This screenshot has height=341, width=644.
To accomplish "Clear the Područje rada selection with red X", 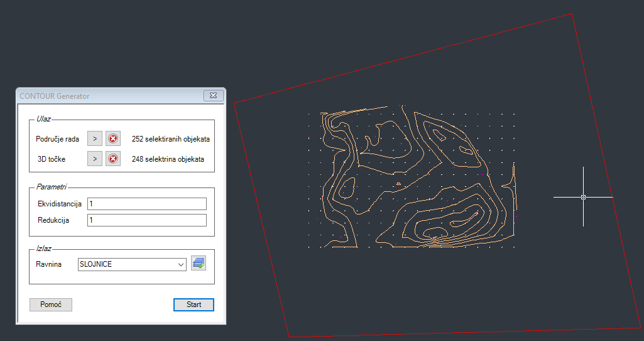I will coord(113,138).
